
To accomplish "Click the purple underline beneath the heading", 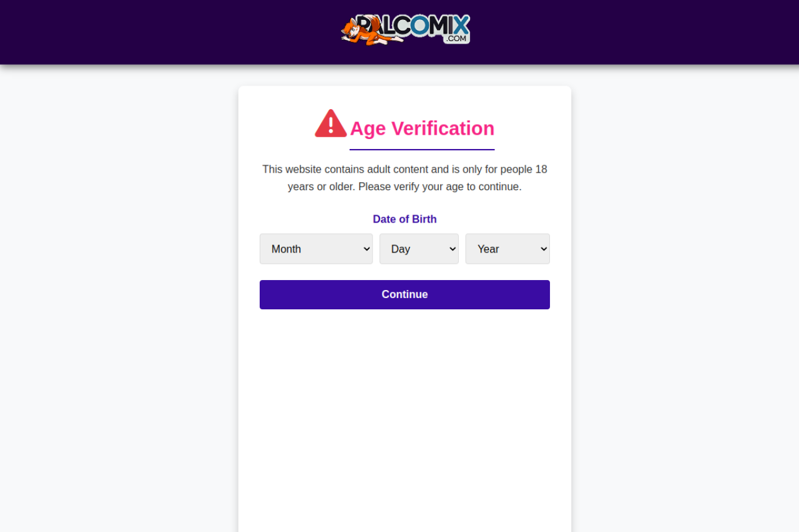I will pyautogui.click(x=422, y=150).
